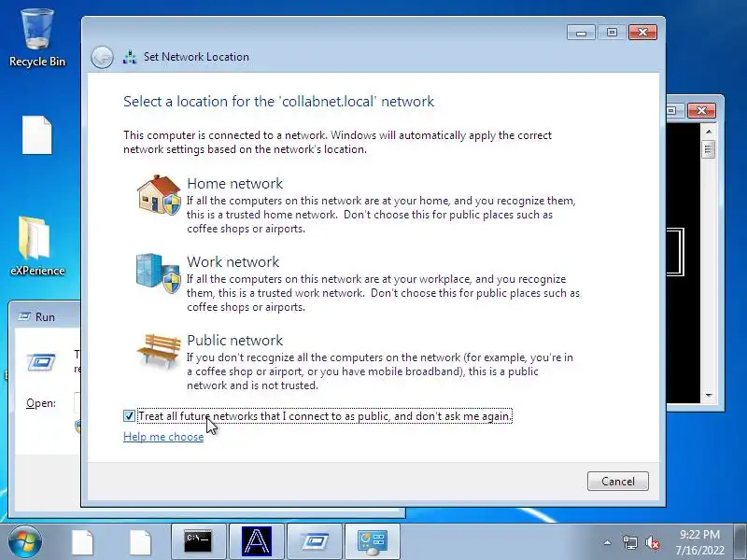Select the eXPerience folder on desktop
The height and width of the screenshot is (560, 747).
[x=37, y=246]
